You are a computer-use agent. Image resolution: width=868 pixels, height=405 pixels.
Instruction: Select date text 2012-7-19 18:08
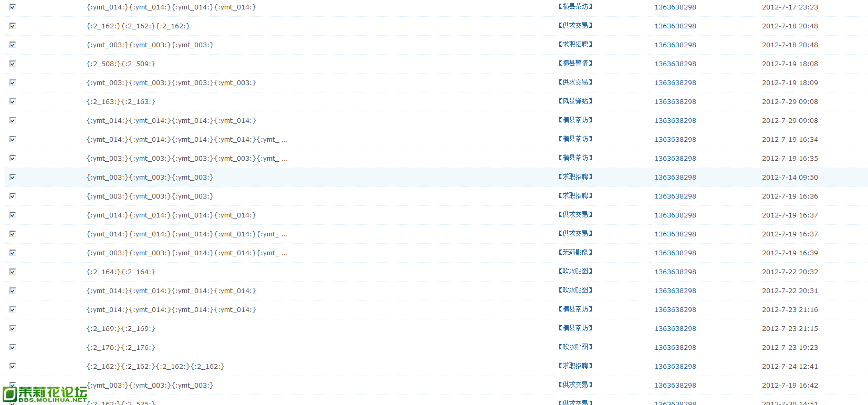point(790,64)
